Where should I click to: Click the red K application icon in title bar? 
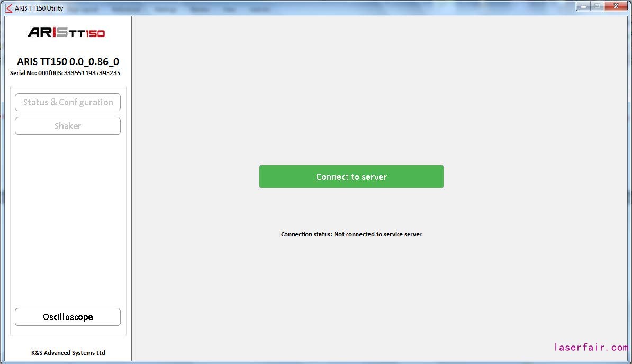pyautogui.click(x=8, y=8)
